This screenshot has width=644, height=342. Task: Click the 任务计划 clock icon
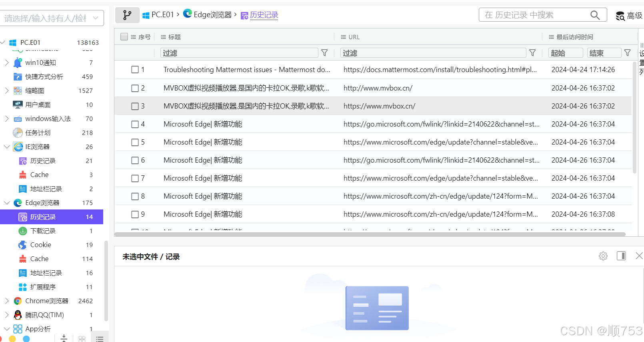18,133
